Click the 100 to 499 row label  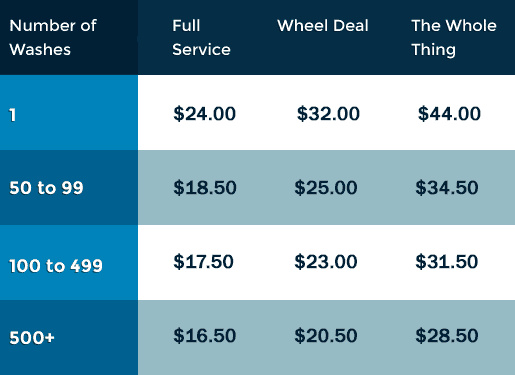pyautogui.click(x=56, y=266)
